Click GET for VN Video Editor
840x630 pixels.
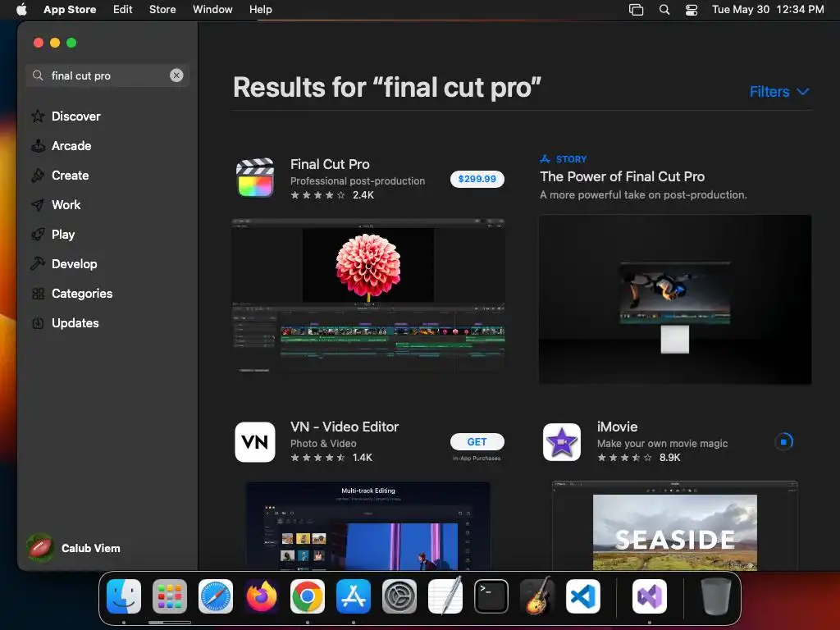pos(477,442)
